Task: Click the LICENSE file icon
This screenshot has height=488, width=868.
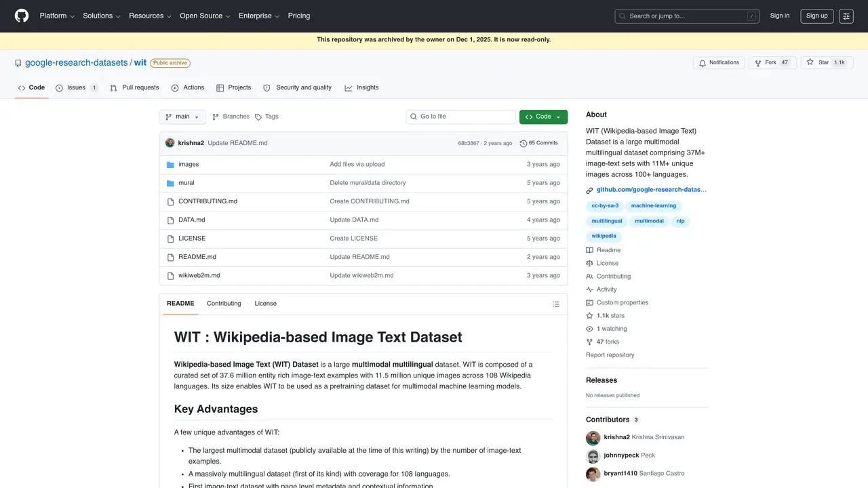Action: (x=171, y=239)
